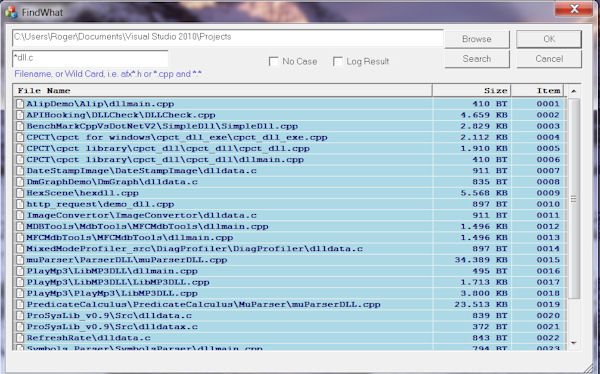Click scrollbar up arrow of results list

pyautogui.click(x=574, y=91)
